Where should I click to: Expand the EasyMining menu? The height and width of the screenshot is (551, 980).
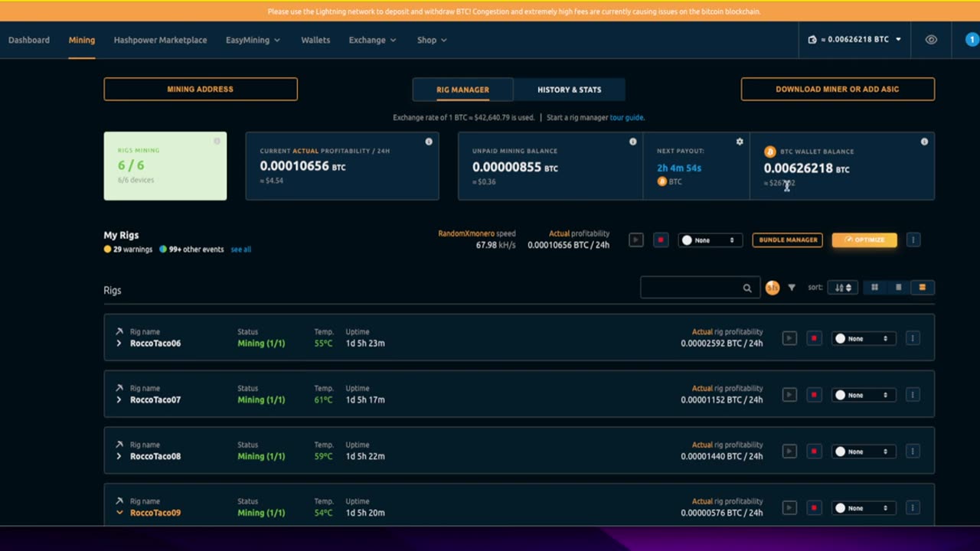(253, 40)
